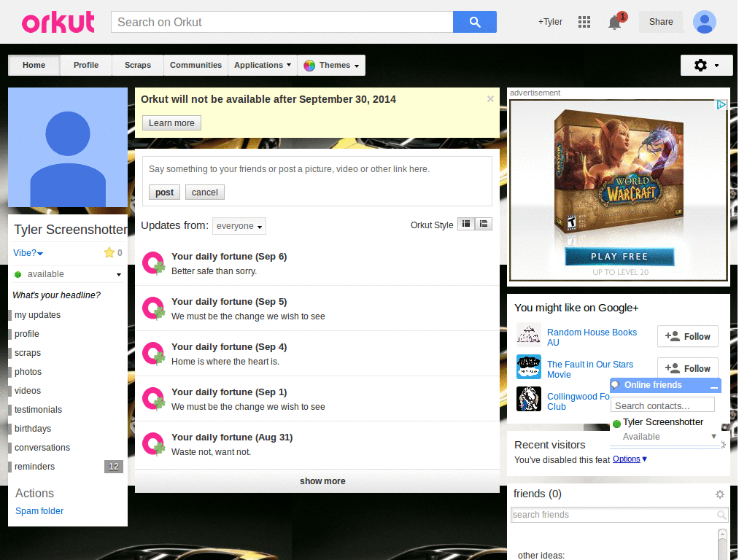The height and width of the screenshot is (560, 747).
Task: Click the +Tyler link
Action: coord(550,22)
